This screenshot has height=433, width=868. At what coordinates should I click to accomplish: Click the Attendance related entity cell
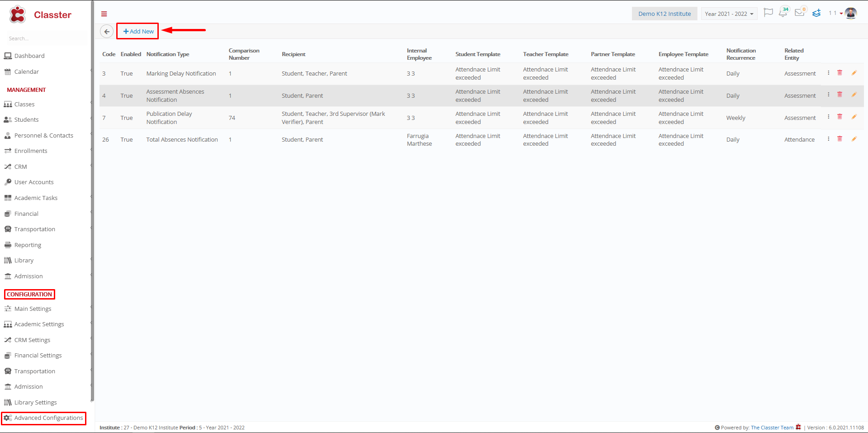click(799, 139)
